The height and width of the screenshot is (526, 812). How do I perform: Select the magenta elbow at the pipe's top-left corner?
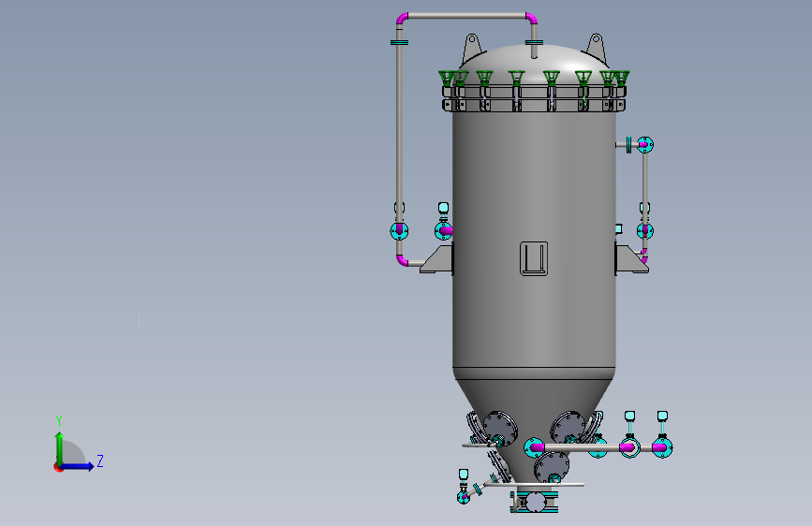tap(402, 18)
